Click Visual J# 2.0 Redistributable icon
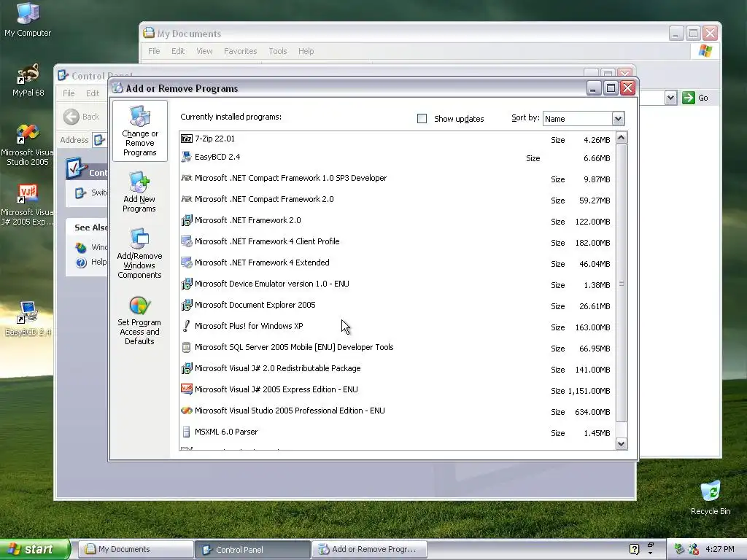 [x=187, y=368]
